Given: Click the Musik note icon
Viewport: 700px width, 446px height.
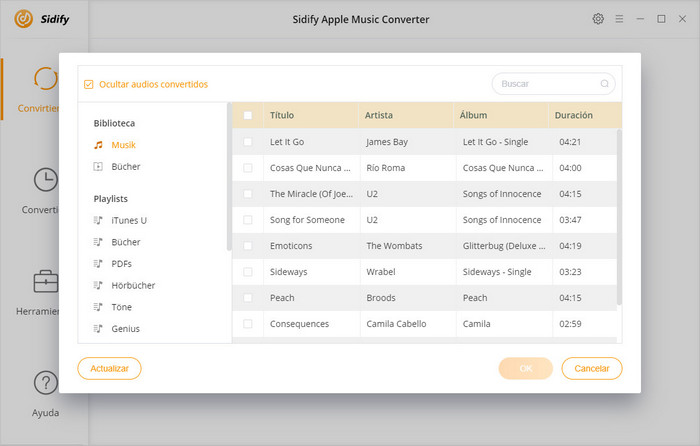Looking at the screenshot, I should 98,145.
